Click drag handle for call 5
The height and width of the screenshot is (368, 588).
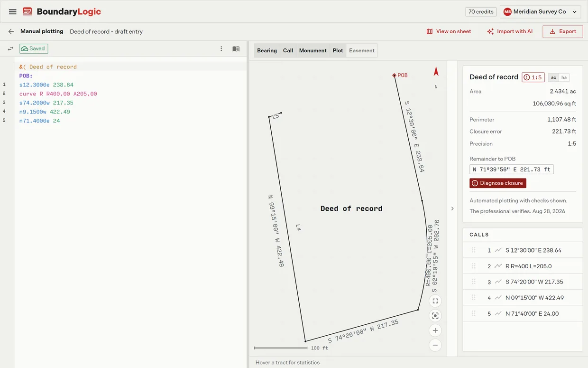click(x=473, y=313)
